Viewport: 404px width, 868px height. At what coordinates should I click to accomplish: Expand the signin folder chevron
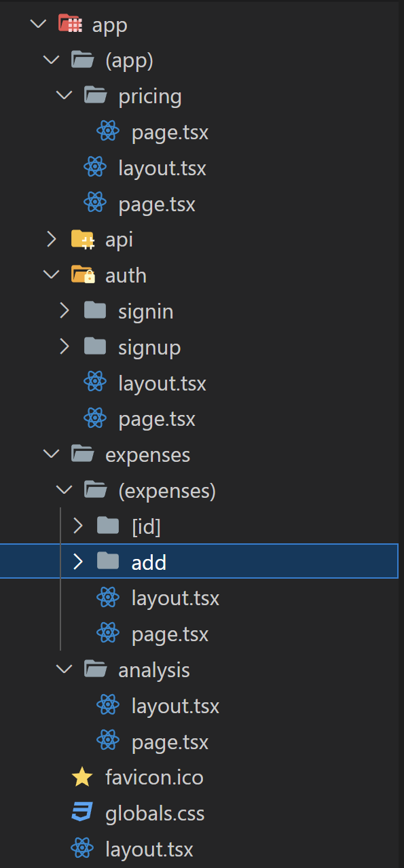[x=65, y=311]
